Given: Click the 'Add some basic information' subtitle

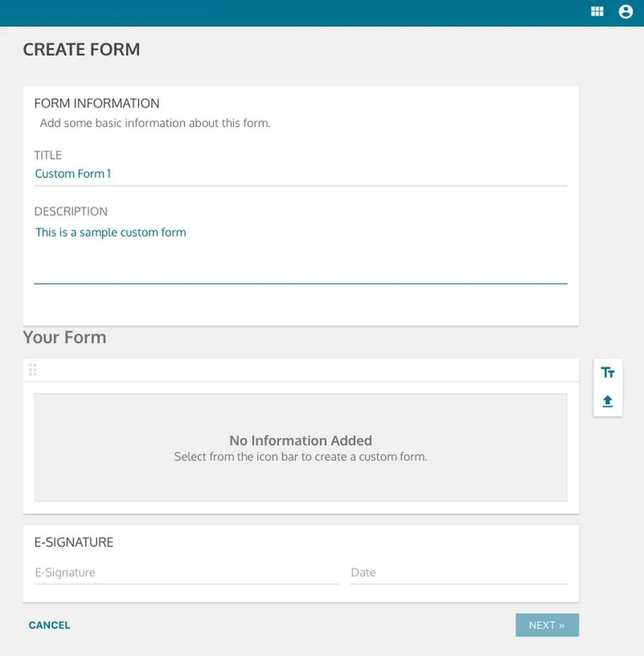Looking at the screenshot, I should [x=155, y=123].
